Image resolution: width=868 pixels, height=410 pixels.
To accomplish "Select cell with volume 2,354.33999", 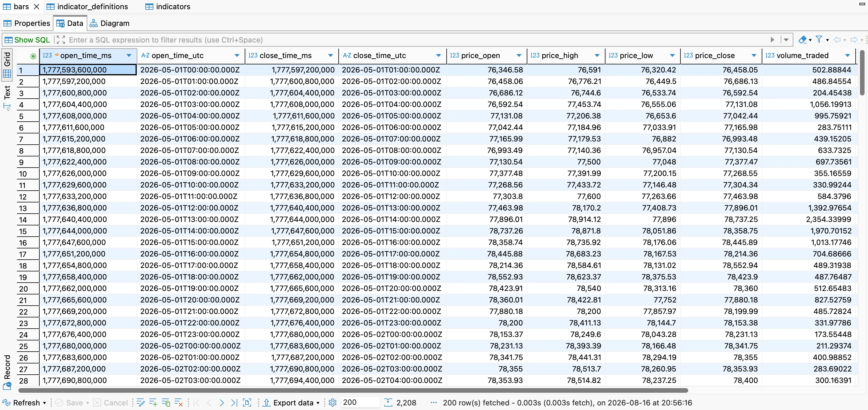I will point(809,219).
